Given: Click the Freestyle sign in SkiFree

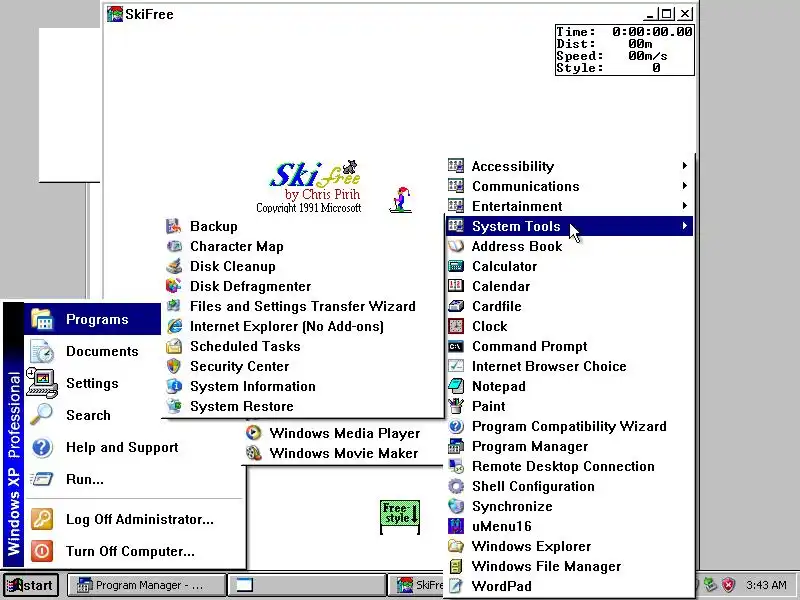Looking at the screenshot, I should coord(400,517).
